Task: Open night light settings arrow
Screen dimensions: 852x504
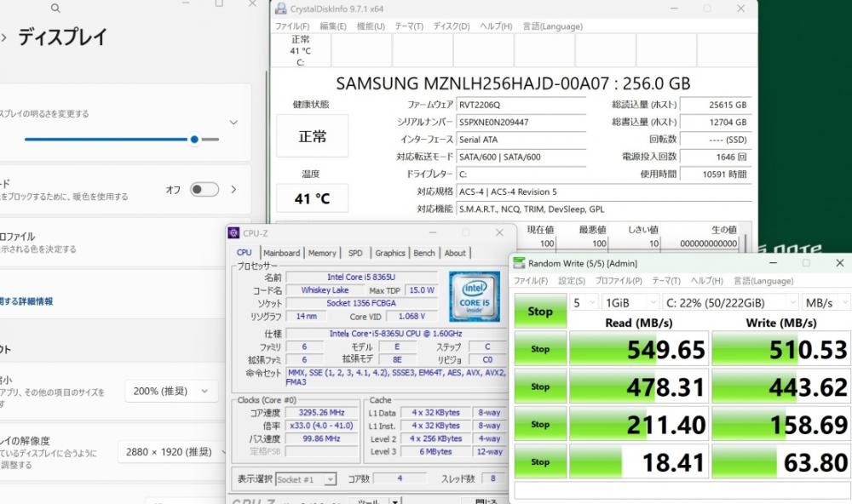Action: click(233, 190)
